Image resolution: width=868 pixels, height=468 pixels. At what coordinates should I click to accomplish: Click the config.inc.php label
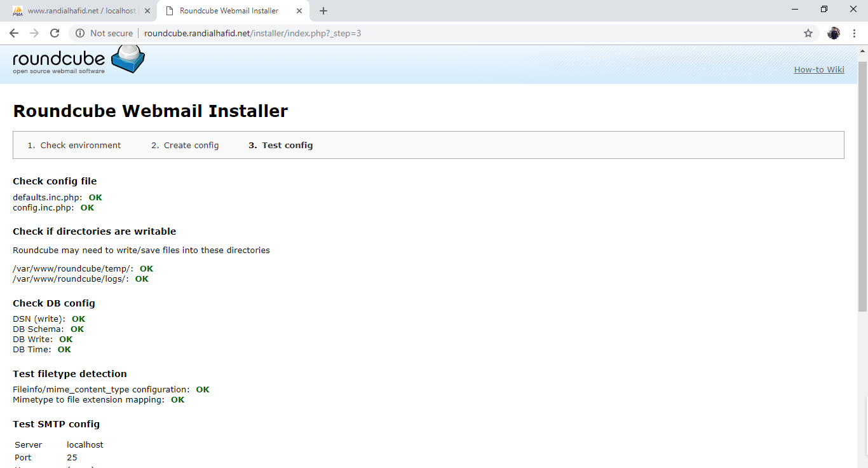pyautogui.click(x=43, y=208)
